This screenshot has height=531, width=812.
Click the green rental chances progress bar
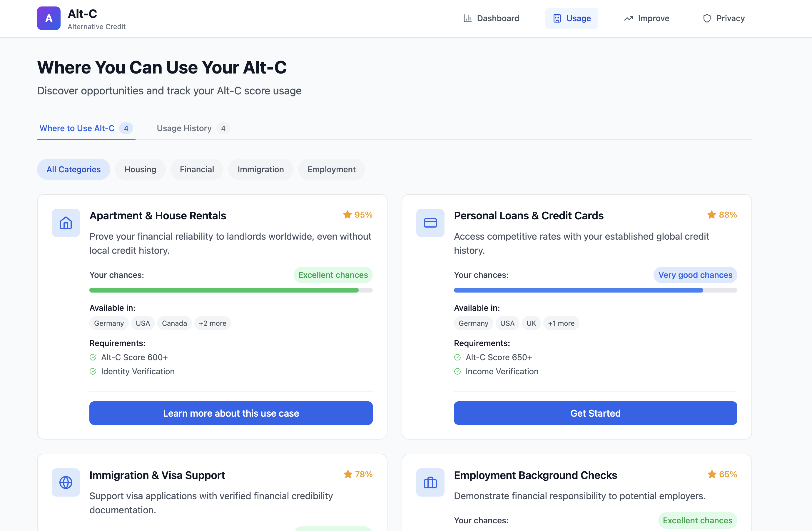[x=224, y=290]
